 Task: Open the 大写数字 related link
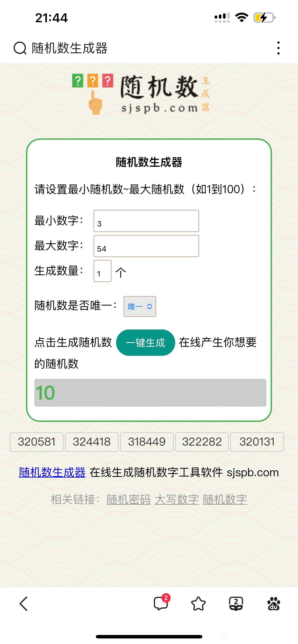tap(177, 500)
